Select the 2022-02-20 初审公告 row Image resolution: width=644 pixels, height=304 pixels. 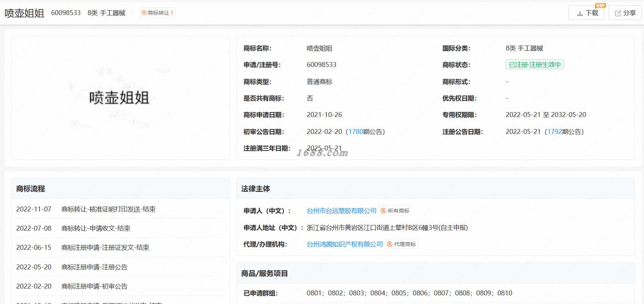pyautogui.click(x=120, y=286)
